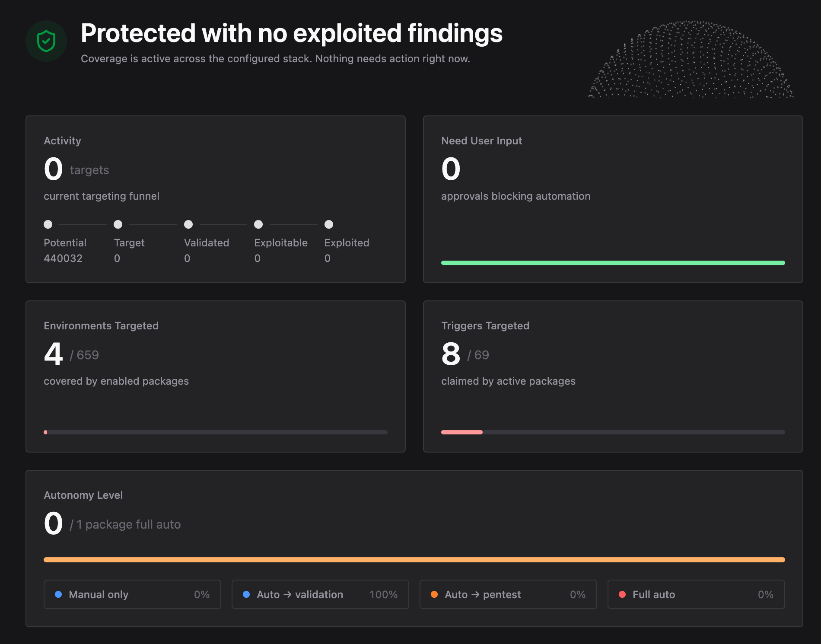Click the Autonomy Level title
This screenshot has height=644, width=821.
point(83,495)
